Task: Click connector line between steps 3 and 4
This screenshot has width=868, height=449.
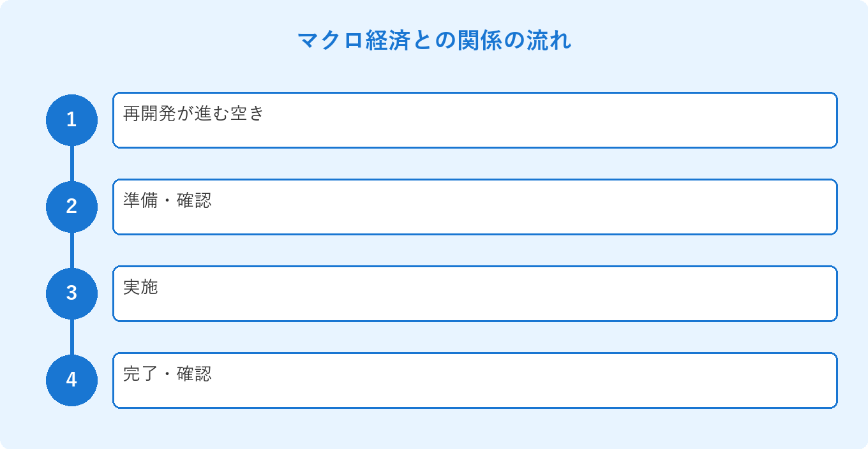Action: point(71,337)
